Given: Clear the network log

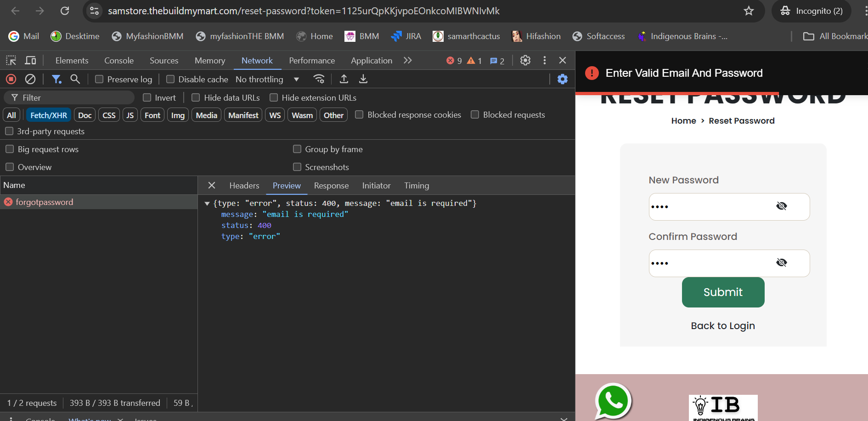Looking at the screenshot, I should pos(30,79).
